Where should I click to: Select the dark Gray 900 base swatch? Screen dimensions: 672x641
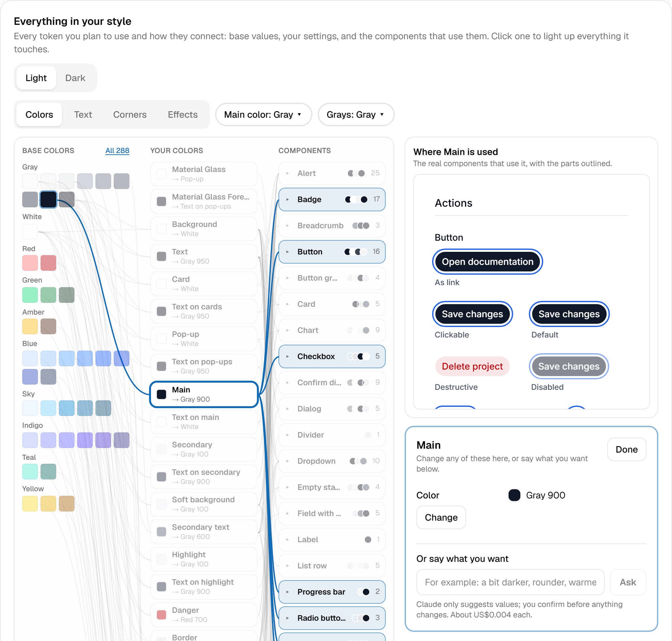pyautogui.click(x=48, y=199)
